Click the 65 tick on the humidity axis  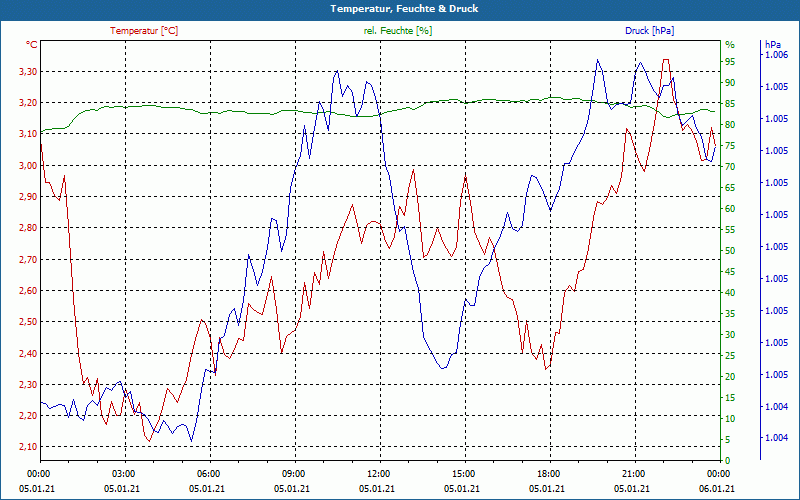click(730, 188)
